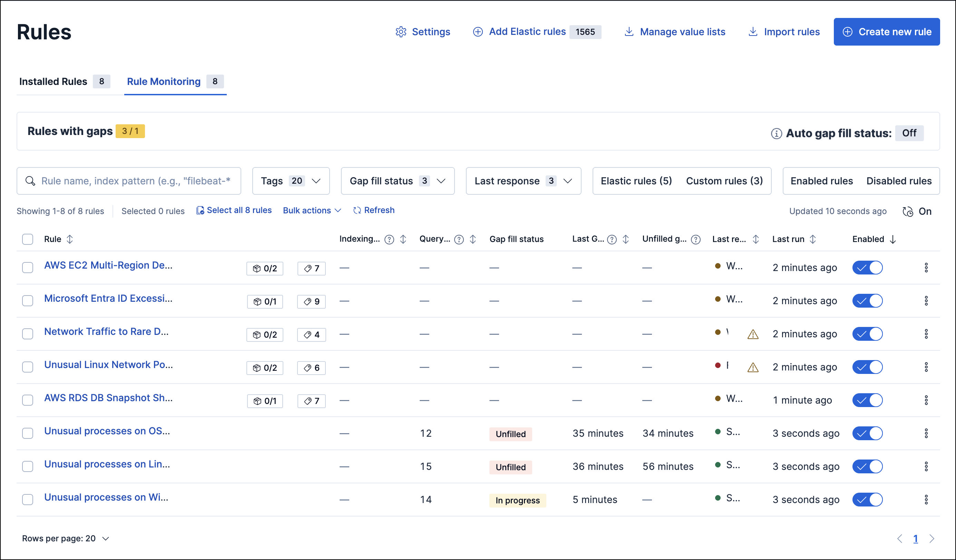Click the Auto gap fill status info icon
956x560 pixels.
(x=776, y=133)
